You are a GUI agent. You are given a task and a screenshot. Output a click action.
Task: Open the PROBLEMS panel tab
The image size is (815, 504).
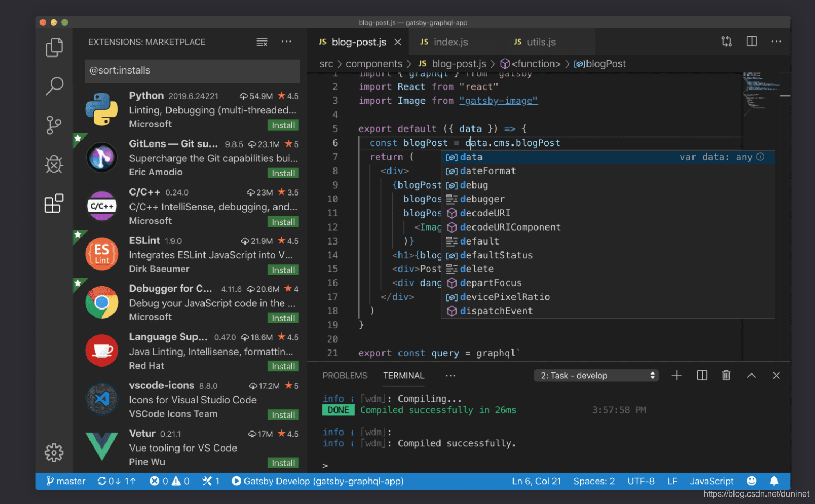coord(345,376)
